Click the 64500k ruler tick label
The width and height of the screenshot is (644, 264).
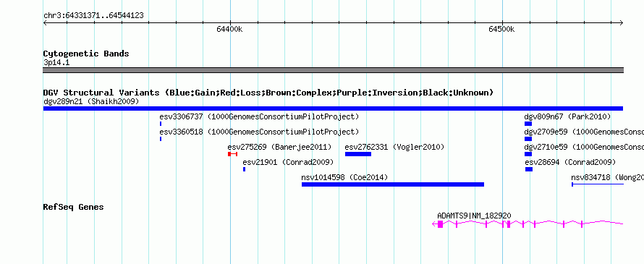click(501, 29)
